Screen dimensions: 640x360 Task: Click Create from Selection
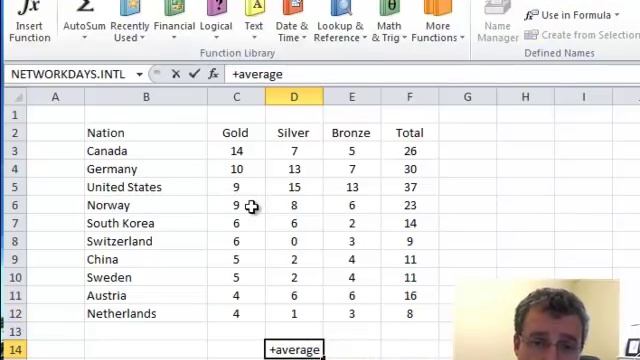click(x=582, y=35)
